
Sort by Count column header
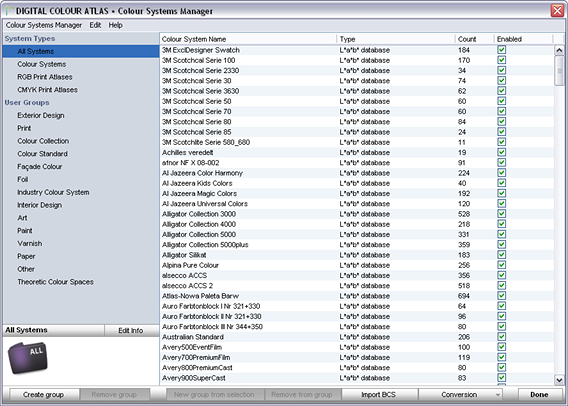point(475,39)
